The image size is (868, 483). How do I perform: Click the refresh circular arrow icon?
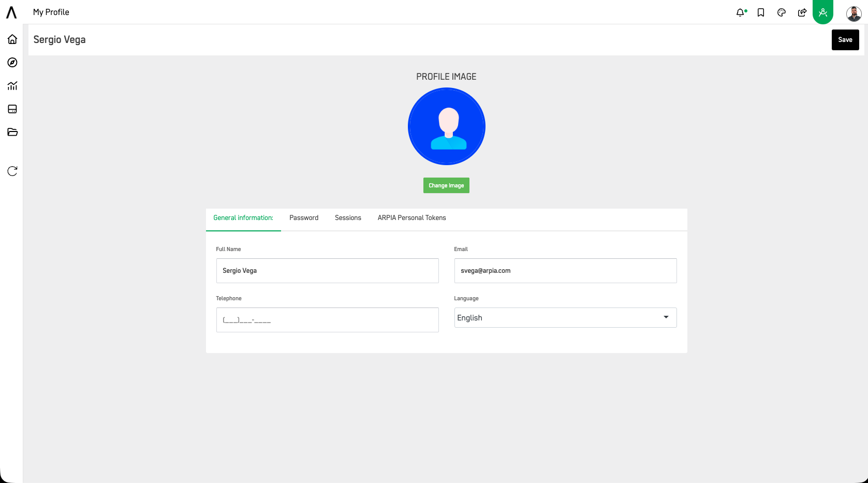coord(12,171)
